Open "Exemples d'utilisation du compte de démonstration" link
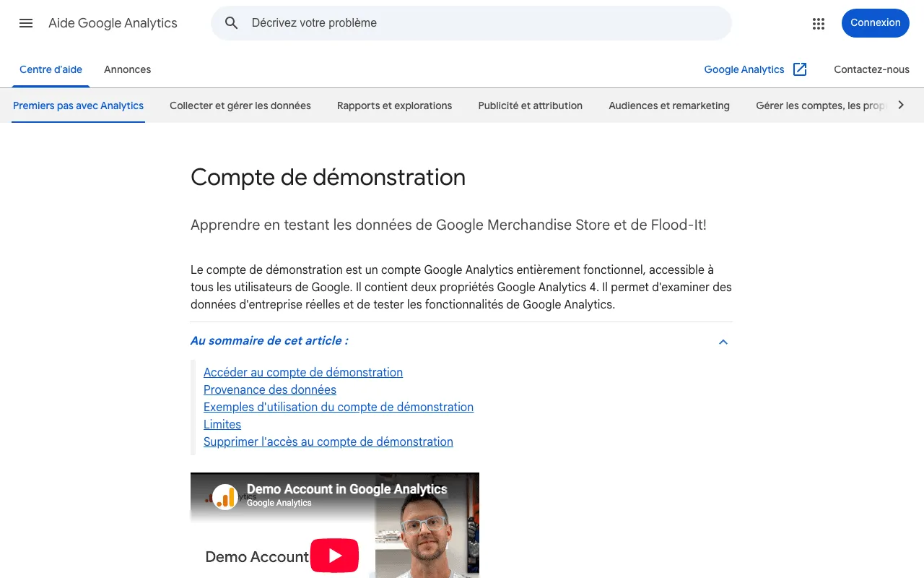The image size is (924, 578). point(339,407)
